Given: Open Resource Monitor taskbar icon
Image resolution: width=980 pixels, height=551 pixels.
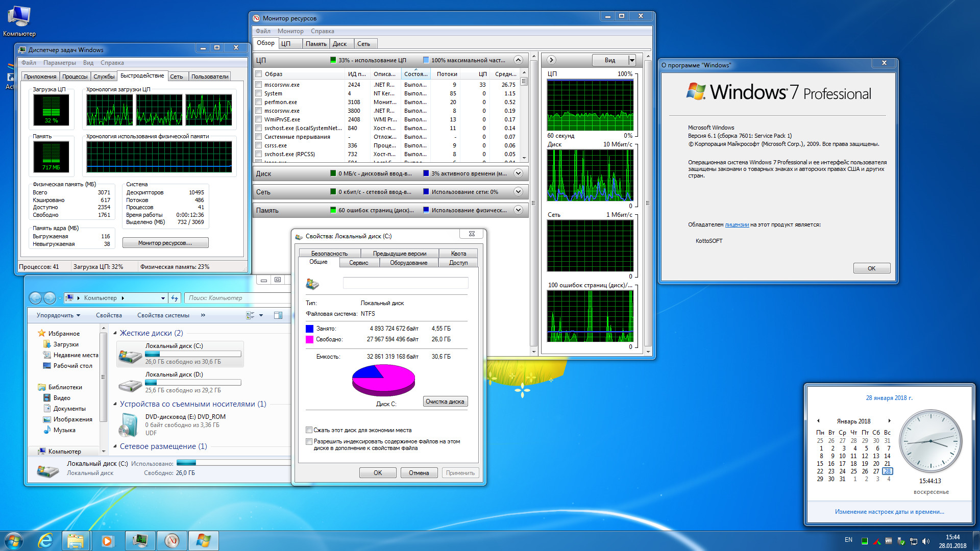Looking at the screenshot, I should click(x=171, y=541).
